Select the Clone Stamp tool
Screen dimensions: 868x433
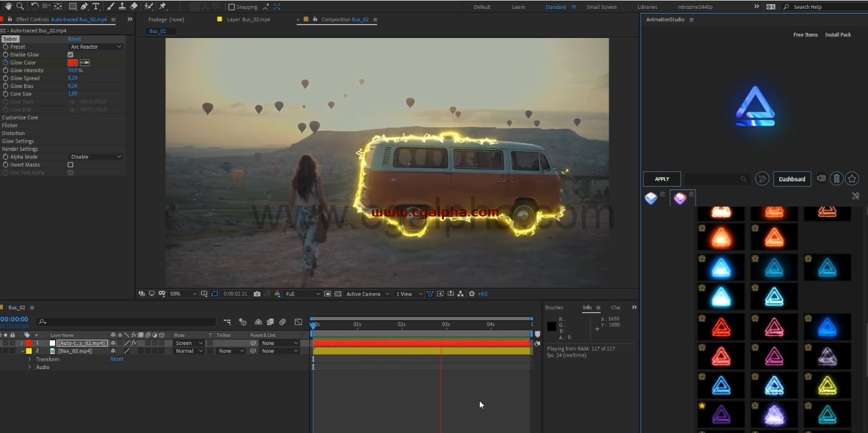pyautogui.click(x=122, y=6)
